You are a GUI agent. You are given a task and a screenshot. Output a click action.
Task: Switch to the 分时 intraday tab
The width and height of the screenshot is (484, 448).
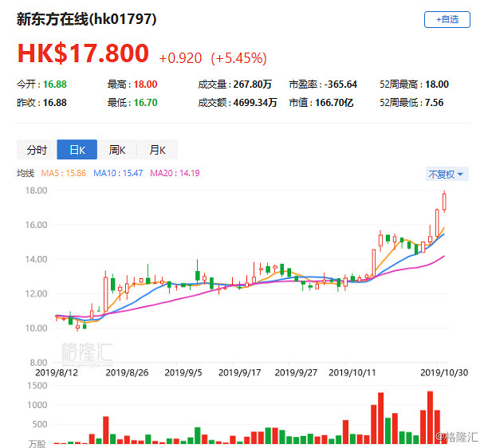point(37,150)
